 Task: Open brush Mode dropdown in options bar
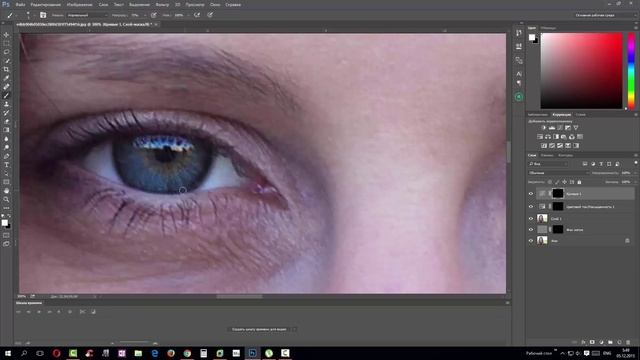[87, 15]
